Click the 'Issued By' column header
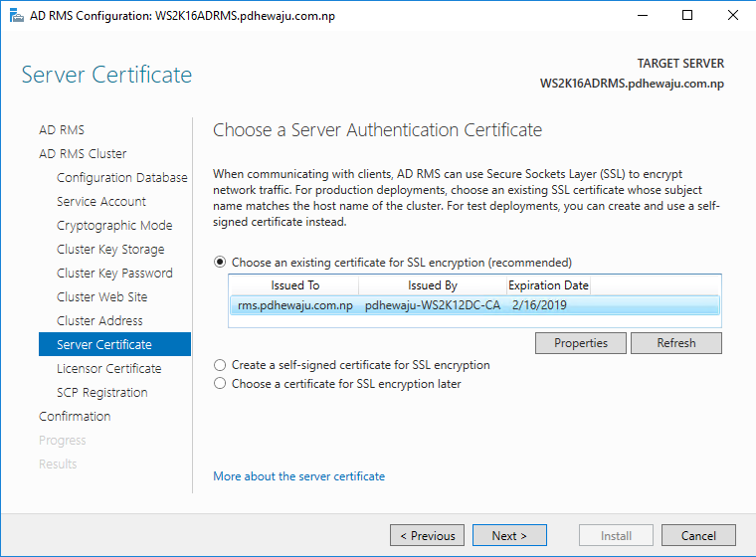 click(433, 285)
